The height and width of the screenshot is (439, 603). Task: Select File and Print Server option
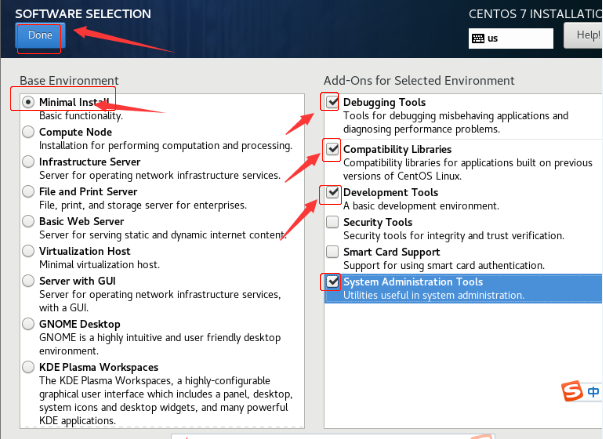(28, 191)
